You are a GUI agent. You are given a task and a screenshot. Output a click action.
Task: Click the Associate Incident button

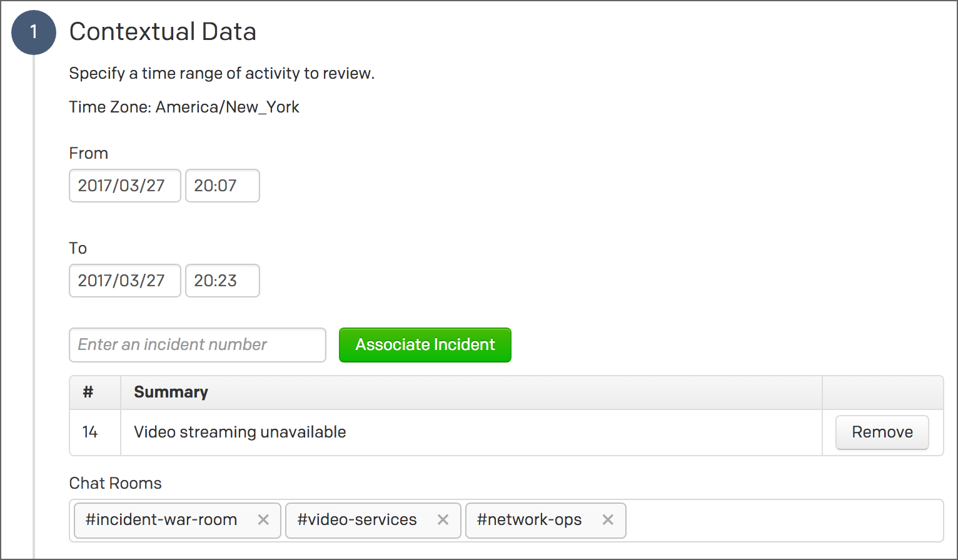point(425,345)
